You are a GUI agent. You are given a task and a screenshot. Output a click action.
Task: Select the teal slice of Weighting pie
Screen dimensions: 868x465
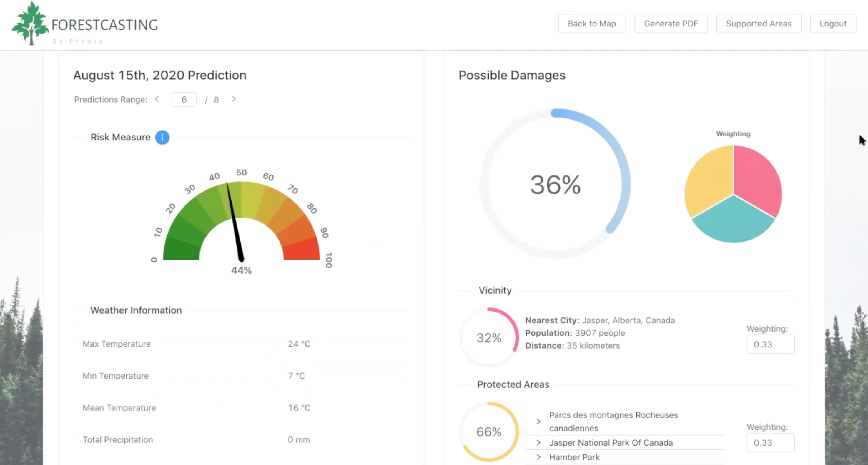click(733, 222)
